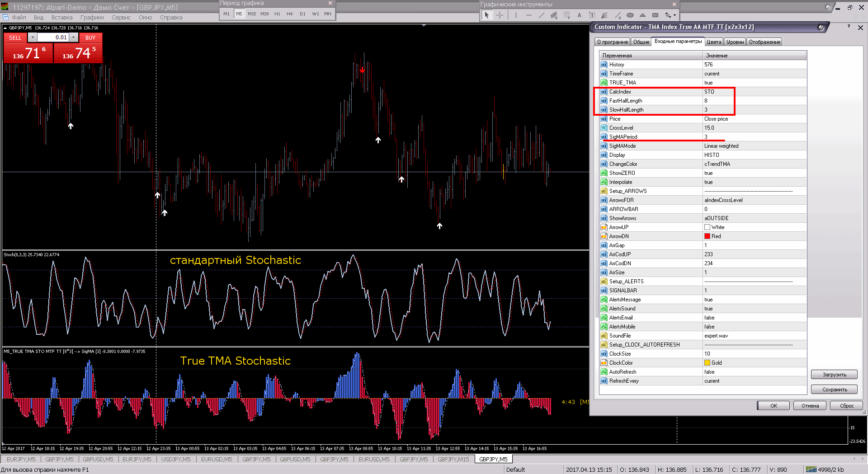Switch chart period to H1

click(277, 14)
